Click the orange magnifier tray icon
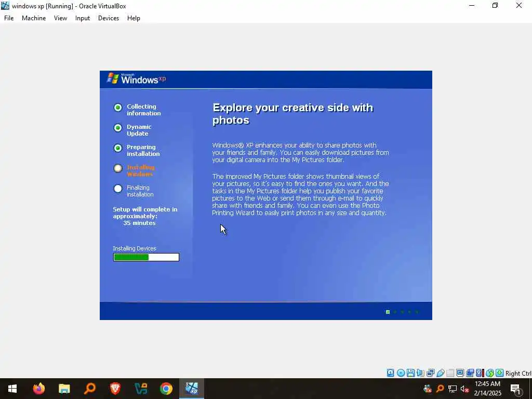 440,389
